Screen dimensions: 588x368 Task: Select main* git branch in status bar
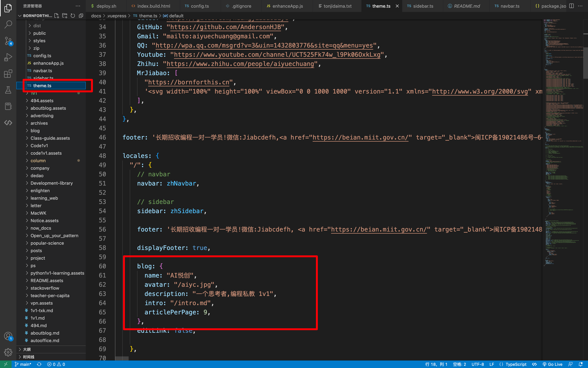click(23, 364)
